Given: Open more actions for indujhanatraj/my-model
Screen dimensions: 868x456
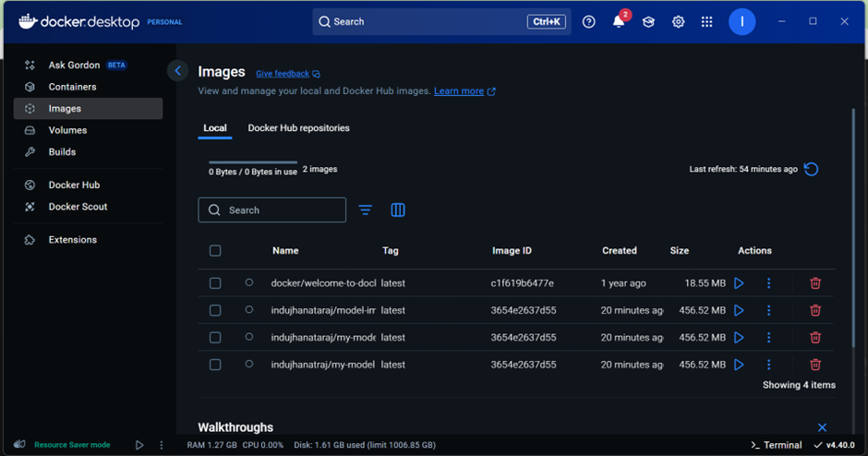Looking at the screenshot, I should pyautogui.click(x=768, y=365).
